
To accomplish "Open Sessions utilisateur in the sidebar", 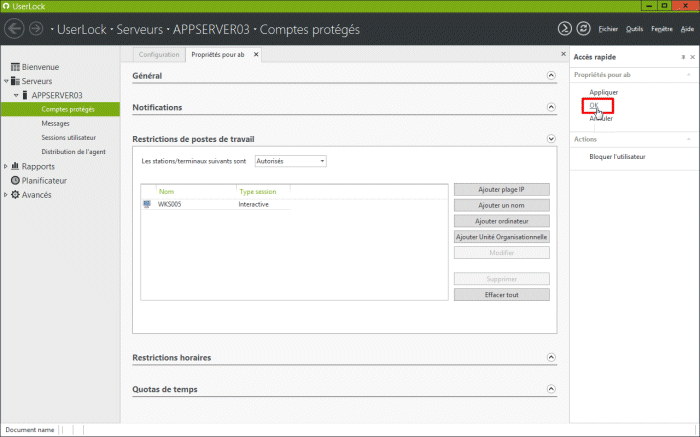I will 69,137.
